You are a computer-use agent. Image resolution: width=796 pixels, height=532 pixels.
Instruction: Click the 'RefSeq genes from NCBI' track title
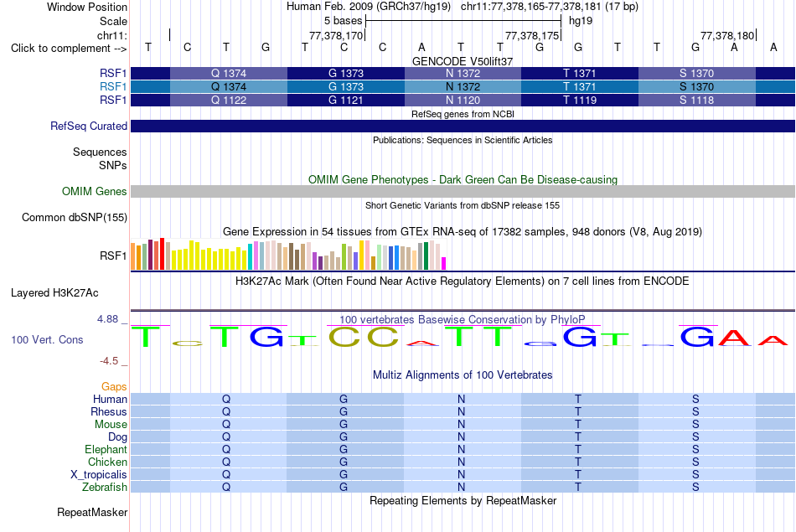[x=463, y=114]
